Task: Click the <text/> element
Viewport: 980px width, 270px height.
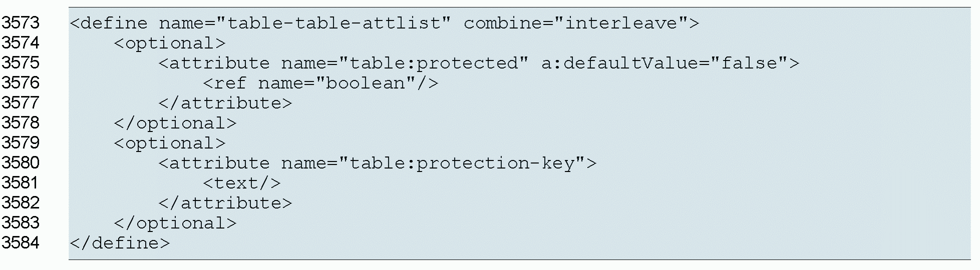Action: [x=242, y=183]
